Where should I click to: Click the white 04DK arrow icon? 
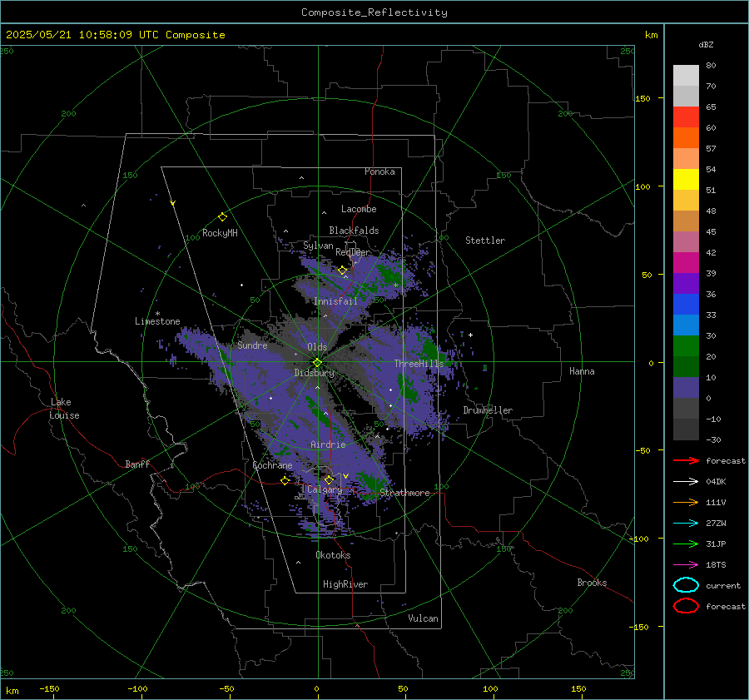click(x=686, y=482)
